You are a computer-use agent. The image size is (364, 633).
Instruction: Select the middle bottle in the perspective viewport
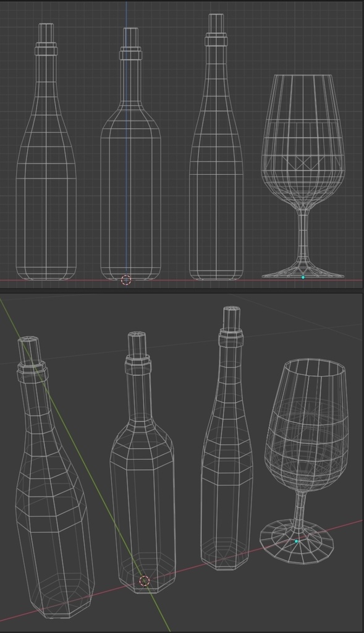pos(143,462)
